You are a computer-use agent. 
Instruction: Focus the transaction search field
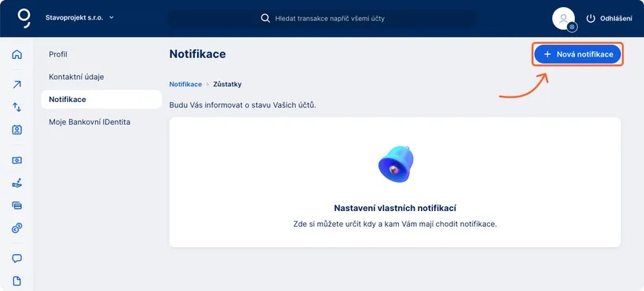[x=324, y=19]
